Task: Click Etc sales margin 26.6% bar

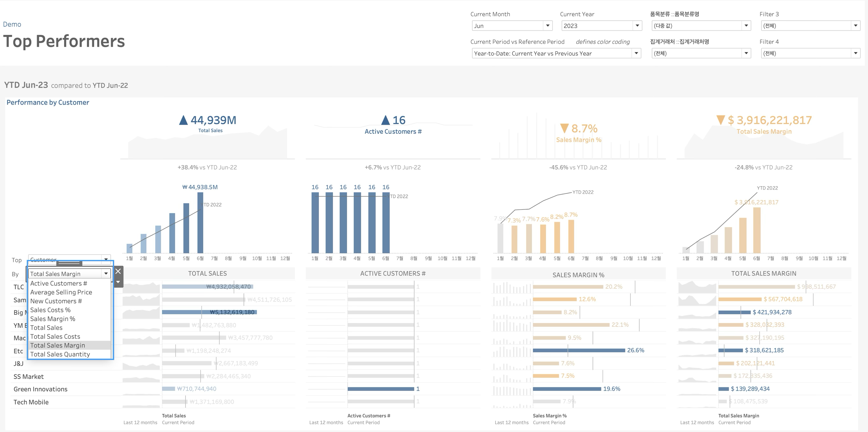Action: (x=578, y=350)
